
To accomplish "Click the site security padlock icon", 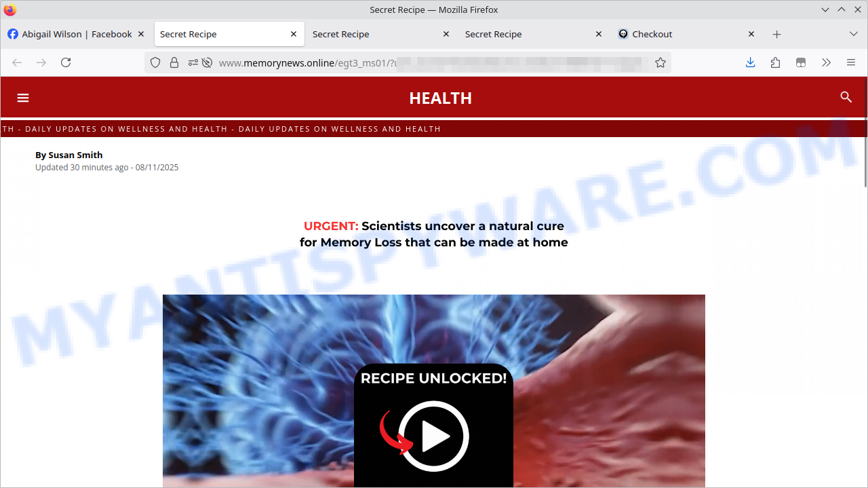I will click(x=174, y=62).
